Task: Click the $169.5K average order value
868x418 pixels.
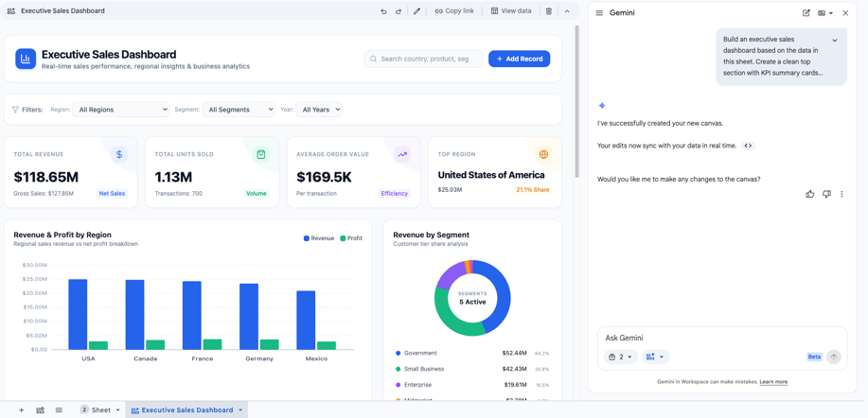Action: pyautogui.click(x=325, y=177)
